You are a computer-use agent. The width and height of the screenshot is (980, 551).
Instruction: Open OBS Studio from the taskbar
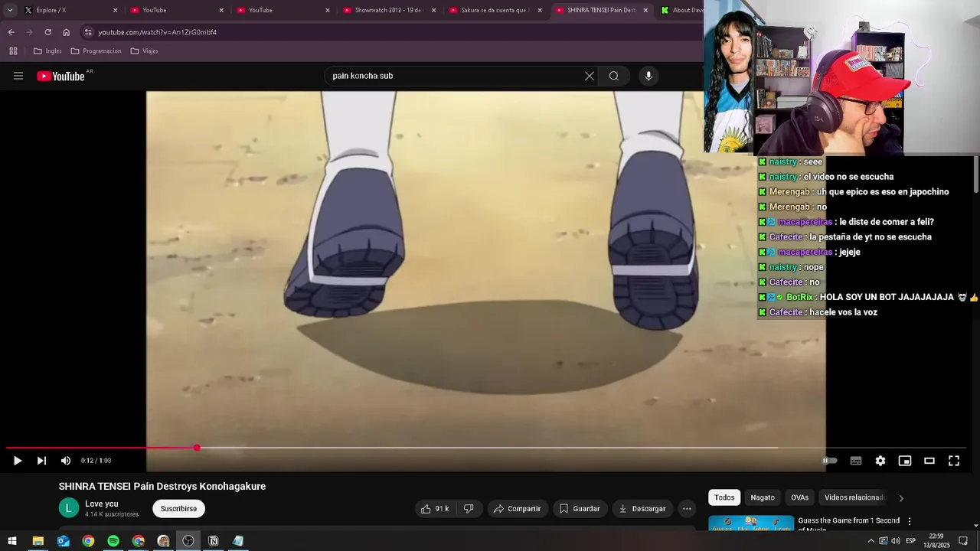[188, 541]
